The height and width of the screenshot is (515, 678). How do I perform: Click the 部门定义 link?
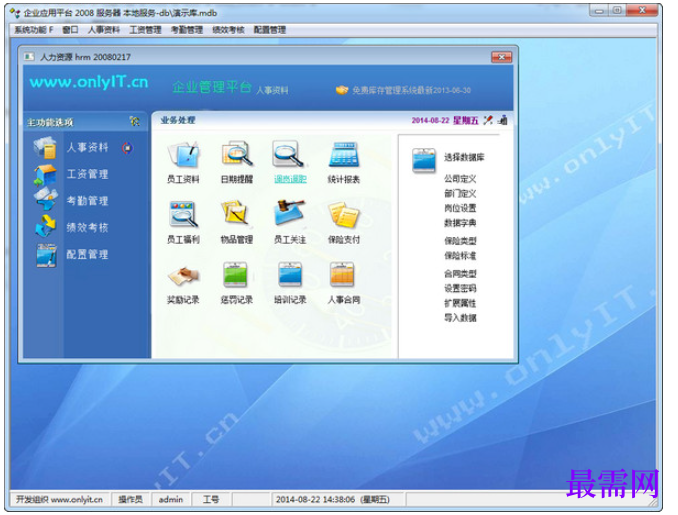click(x=460, y=193)
